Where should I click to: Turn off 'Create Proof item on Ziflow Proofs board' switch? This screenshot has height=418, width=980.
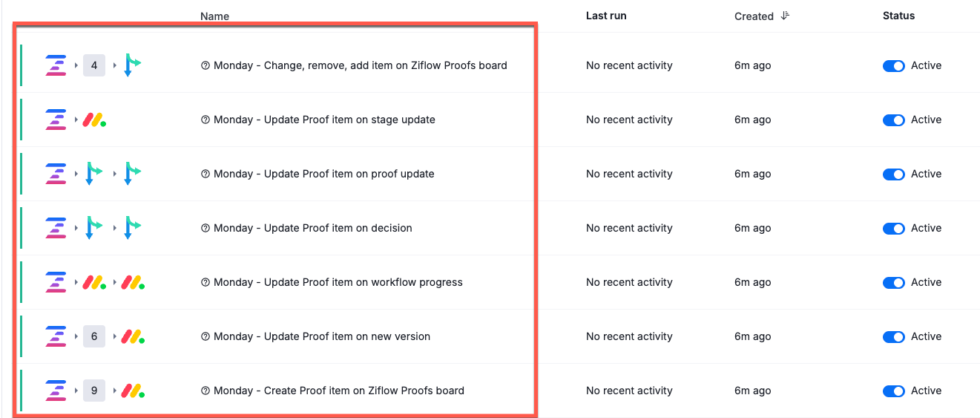pos(893,391)
